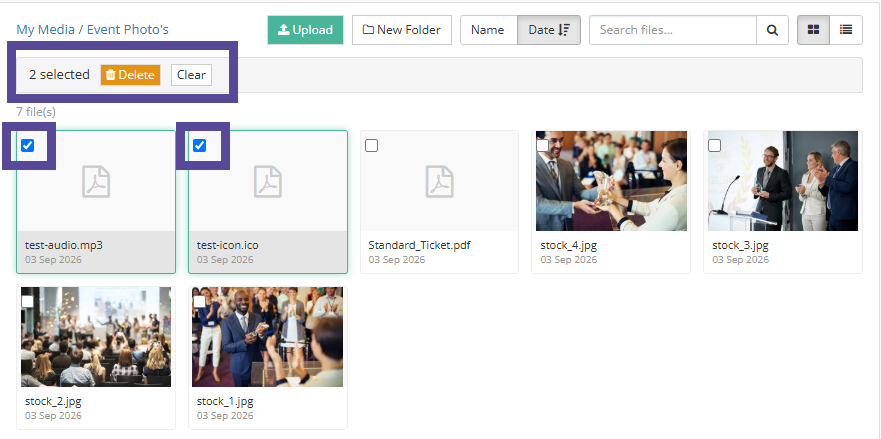Focus the Search files input field
Image resolution: width=881 pixels, height=439 pixels.
[673, 30]
